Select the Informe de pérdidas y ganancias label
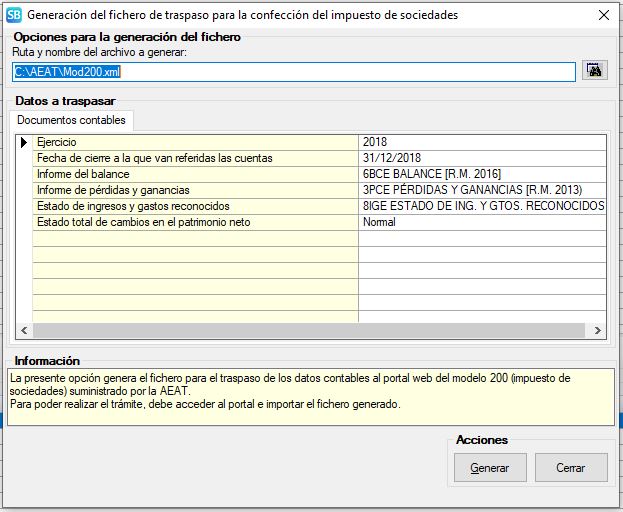The width and height of the screenshot is (623, 512). pyautogui.click(x=195, y=190)
